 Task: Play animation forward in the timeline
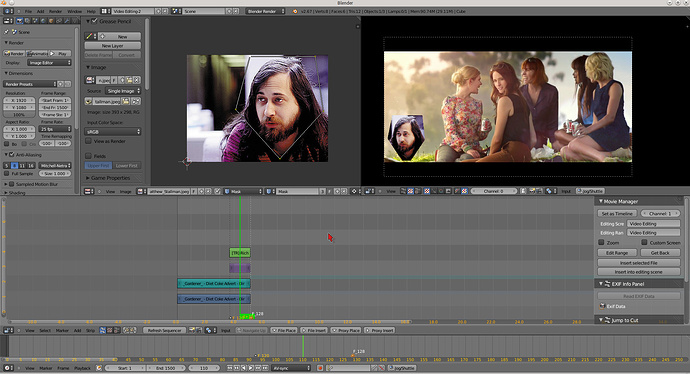(x=250, y=368)
